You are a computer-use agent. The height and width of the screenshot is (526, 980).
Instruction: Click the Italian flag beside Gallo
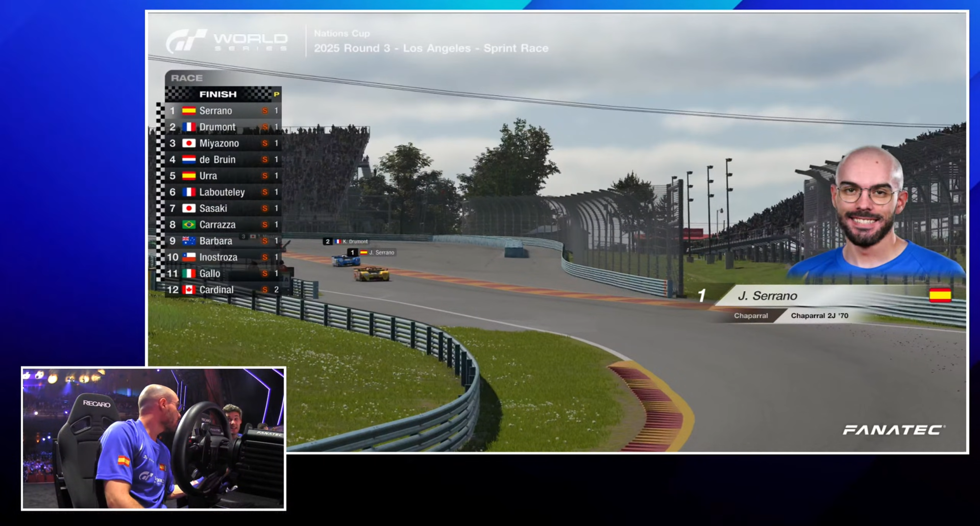(189, 274)
